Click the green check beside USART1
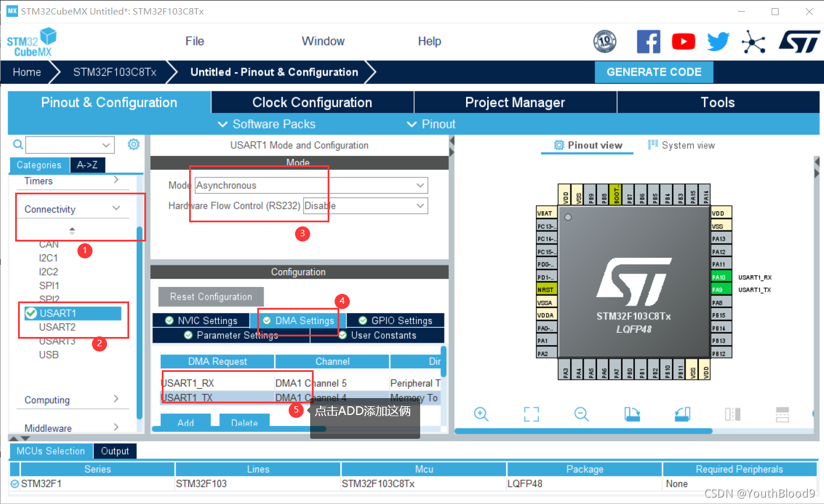This screenshot has width=824, height=504. (31, 313)
